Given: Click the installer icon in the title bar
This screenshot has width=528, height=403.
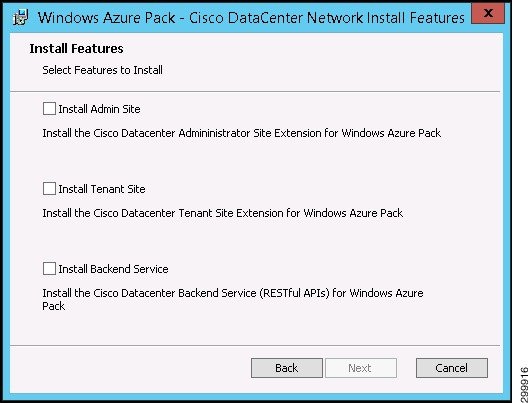Looking at the screenshot, I should pos(20,17).
